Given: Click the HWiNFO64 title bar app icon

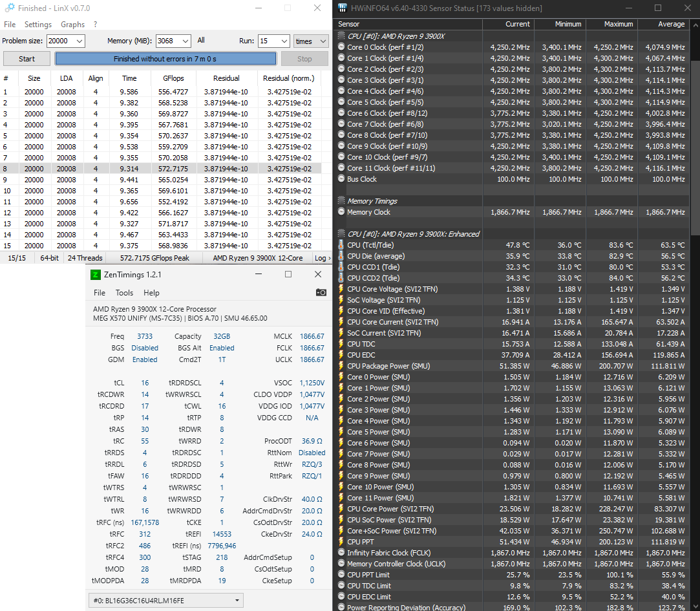Looking at the screenshot, I should point(343,8).
